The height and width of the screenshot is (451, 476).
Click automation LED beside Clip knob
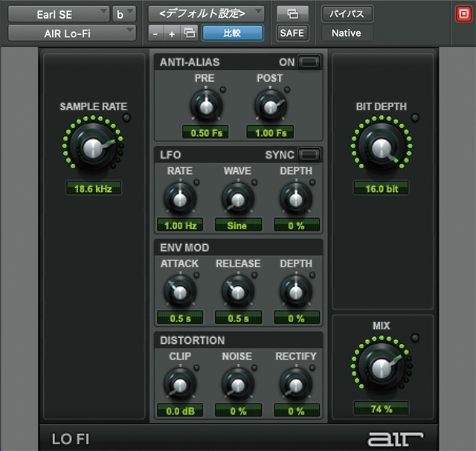pos(196,368)
